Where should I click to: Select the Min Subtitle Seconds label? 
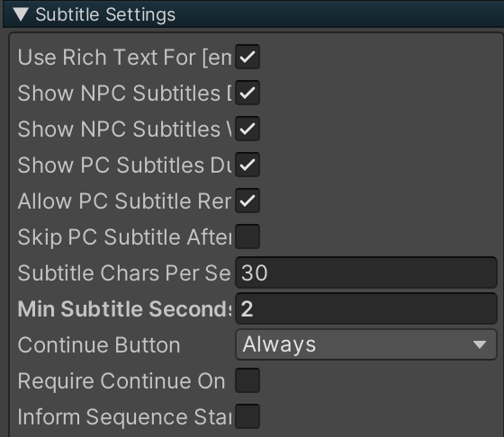tap(125, 309)
